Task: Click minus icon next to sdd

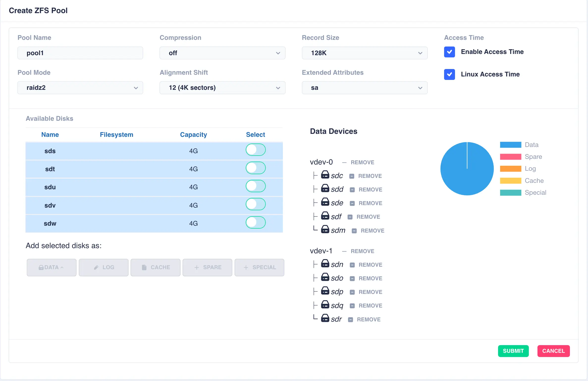Action: point(352,190)
